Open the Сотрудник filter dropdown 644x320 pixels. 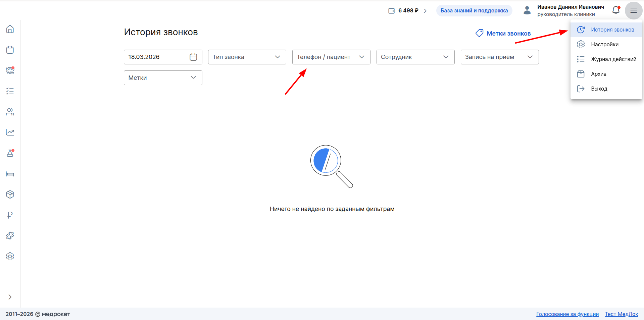tap(415, 57)
